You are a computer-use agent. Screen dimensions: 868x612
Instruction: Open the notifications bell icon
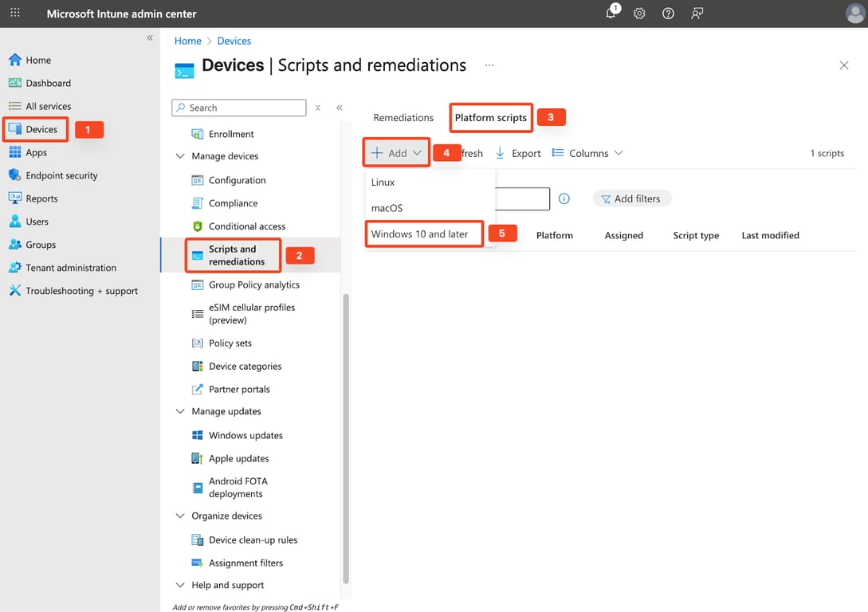(x=611, y=14)
